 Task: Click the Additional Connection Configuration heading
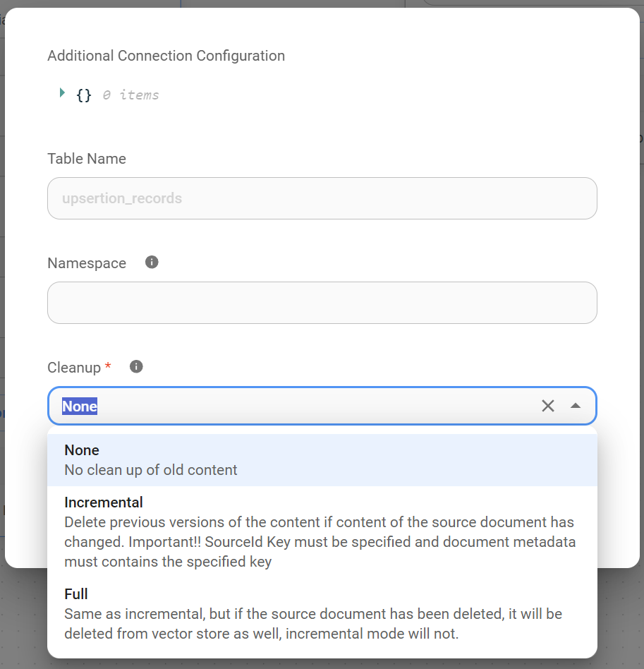click(x=166, y=56)
